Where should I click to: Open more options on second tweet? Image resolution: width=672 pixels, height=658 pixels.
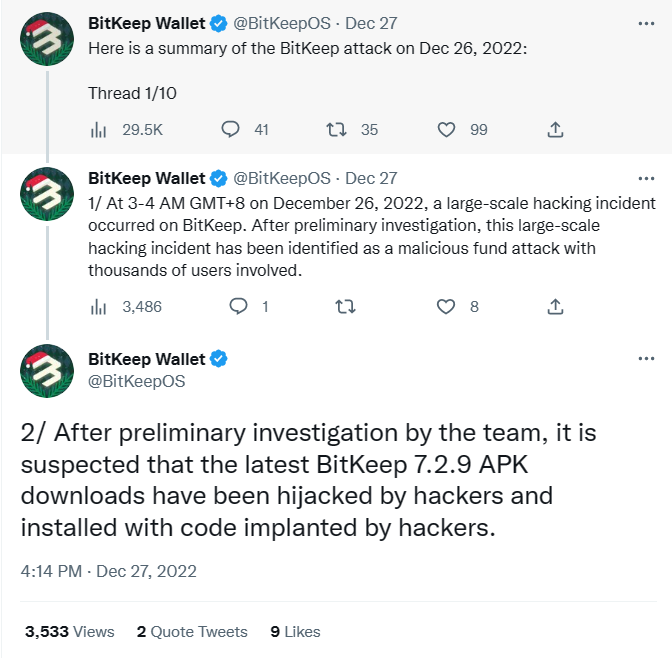646,178
